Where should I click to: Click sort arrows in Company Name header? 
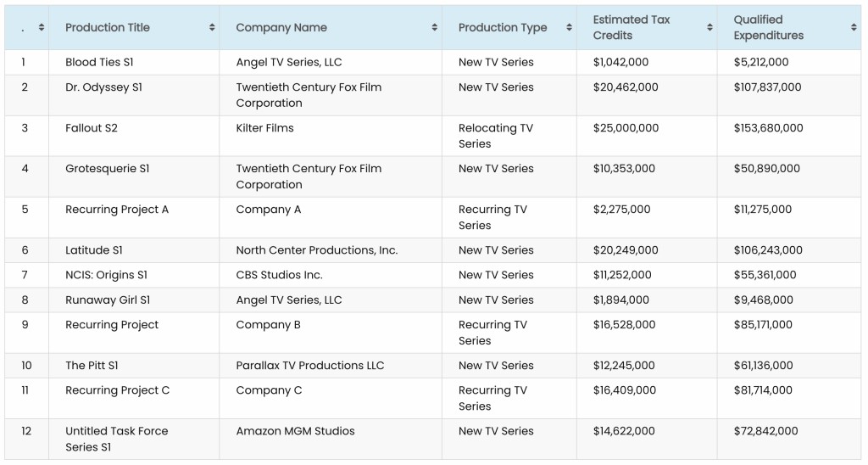click(435, 28)
